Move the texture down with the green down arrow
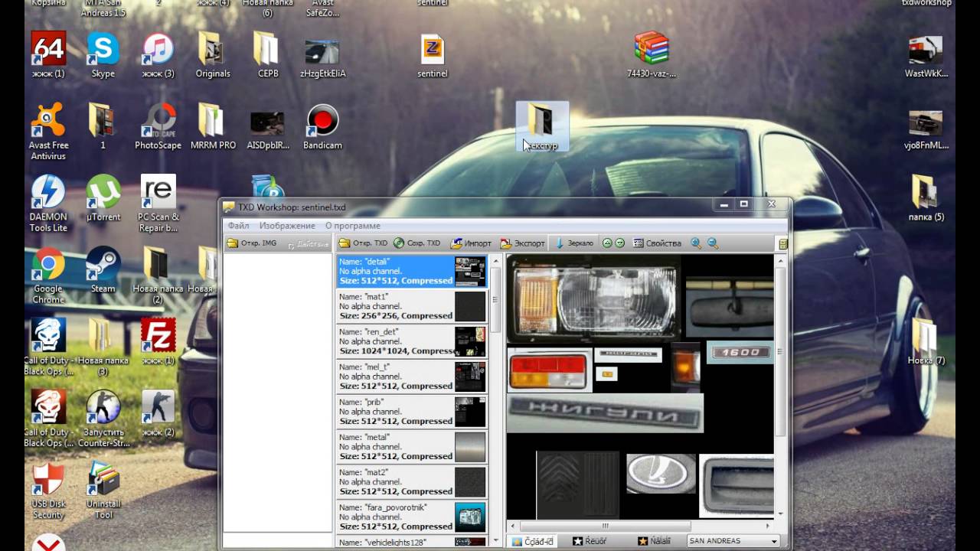 pyautogui.click(x=620, y=243)
